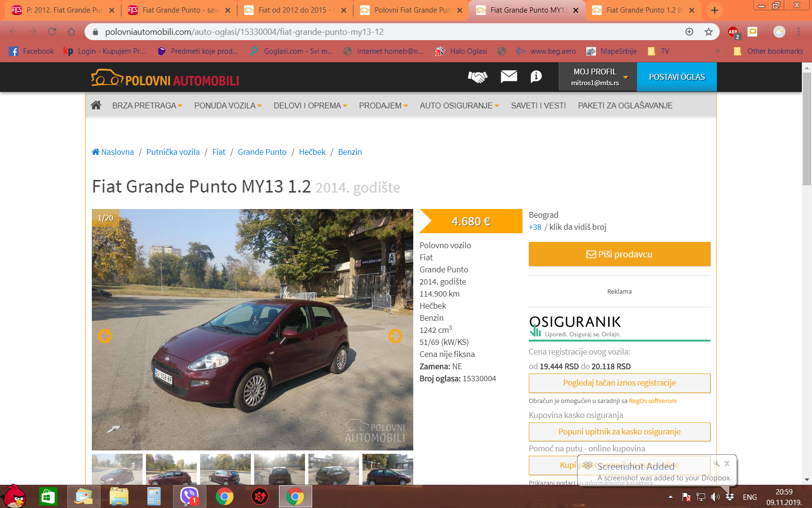Open the messages envelope icon
This screenshot has height=508, width=812.
[509, 76]
